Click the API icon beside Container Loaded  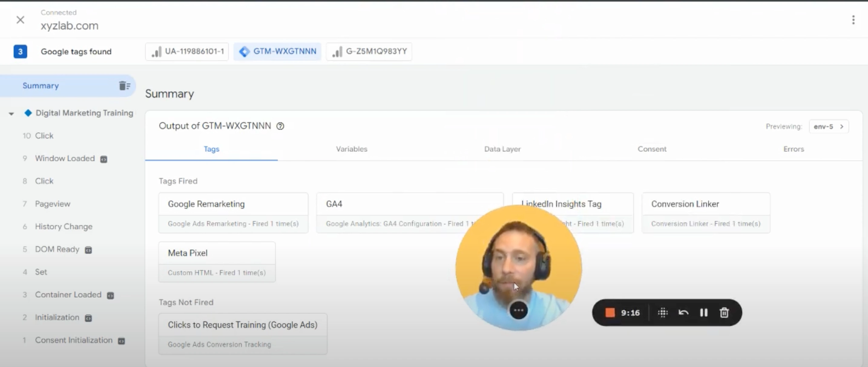click(110, 296)
